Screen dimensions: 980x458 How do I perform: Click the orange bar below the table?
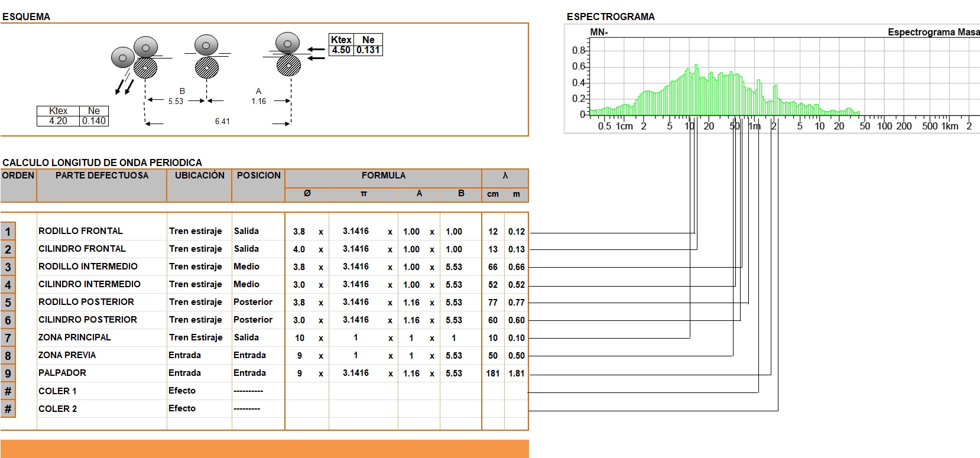click(264, 449)
